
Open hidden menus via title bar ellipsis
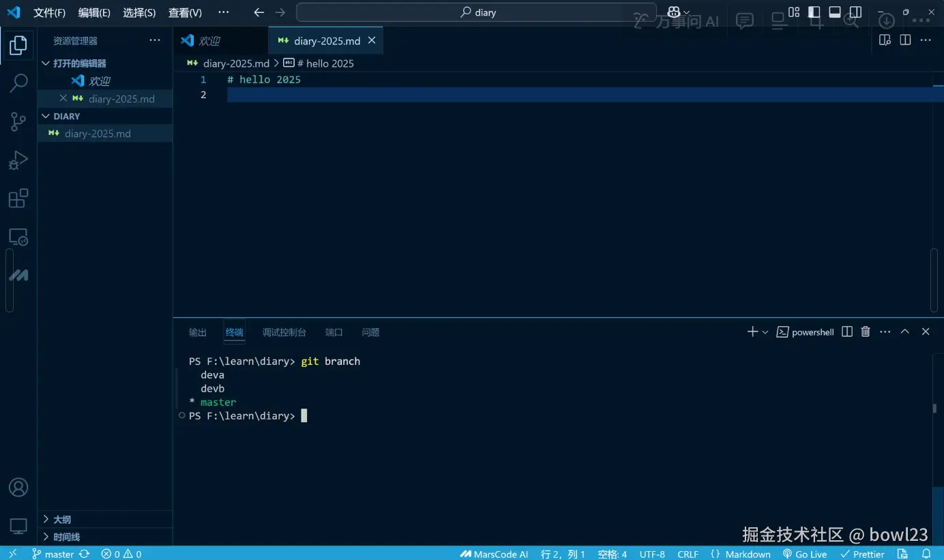(x=223, y=12)
